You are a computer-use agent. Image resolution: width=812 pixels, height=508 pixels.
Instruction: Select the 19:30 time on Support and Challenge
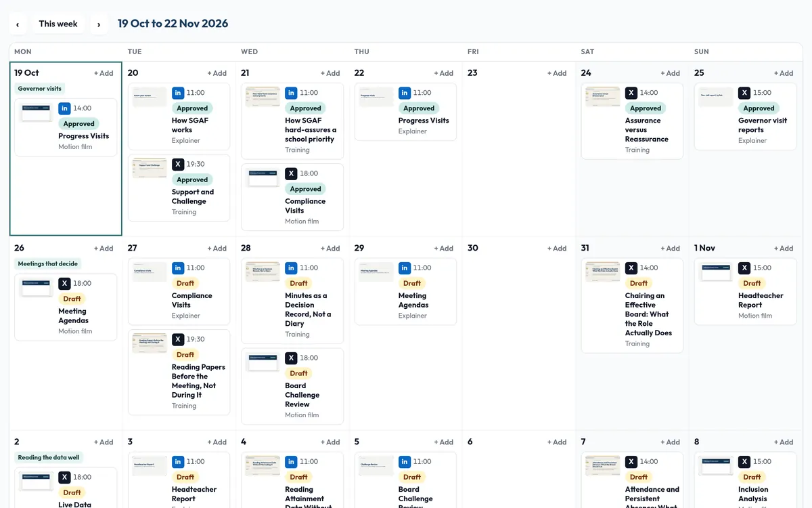click(196, 164)
